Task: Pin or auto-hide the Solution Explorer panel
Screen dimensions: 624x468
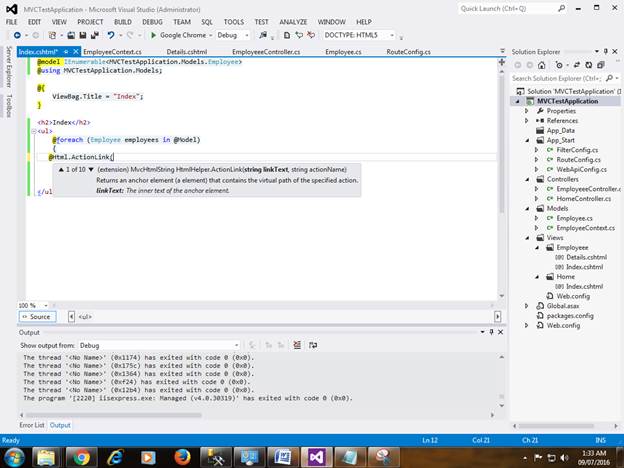Action: [608, 51]
